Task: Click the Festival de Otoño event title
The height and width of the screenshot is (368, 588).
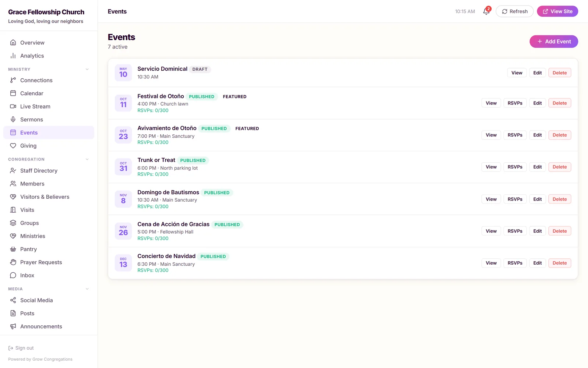Action: pos(161,96)
